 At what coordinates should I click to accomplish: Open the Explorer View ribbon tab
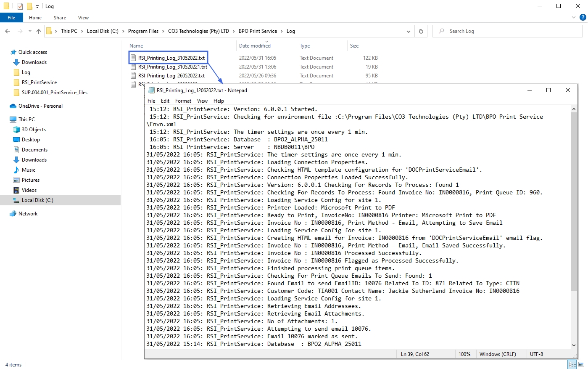(83, 18)
